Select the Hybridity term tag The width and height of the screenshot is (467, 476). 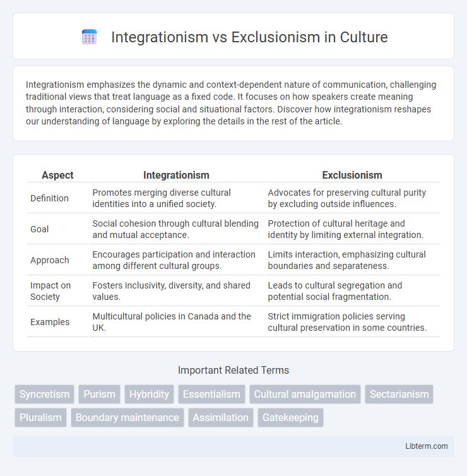coord(150,394)
